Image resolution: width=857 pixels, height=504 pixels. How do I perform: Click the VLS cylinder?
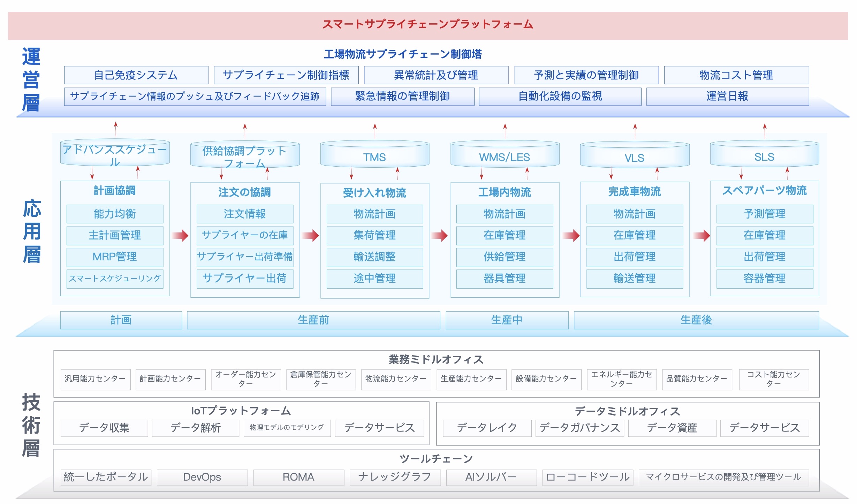point(635,155)
